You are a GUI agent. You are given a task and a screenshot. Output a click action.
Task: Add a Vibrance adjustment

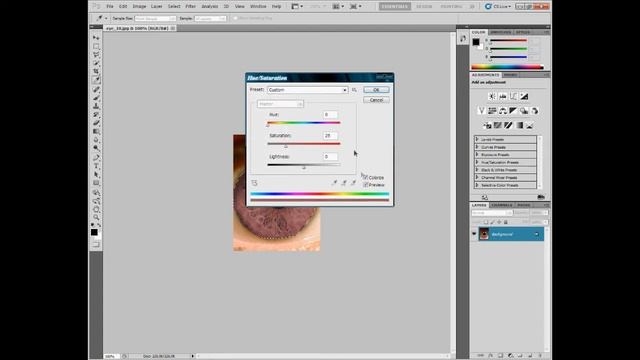pyautogui.click(x=481, y=111)
